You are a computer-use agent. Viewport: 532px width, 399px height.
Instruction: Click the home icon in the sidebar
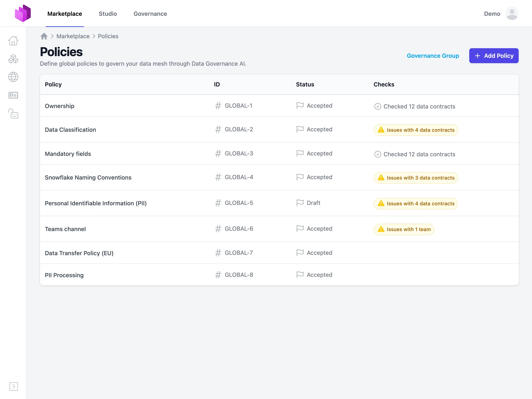pos(13,40)
